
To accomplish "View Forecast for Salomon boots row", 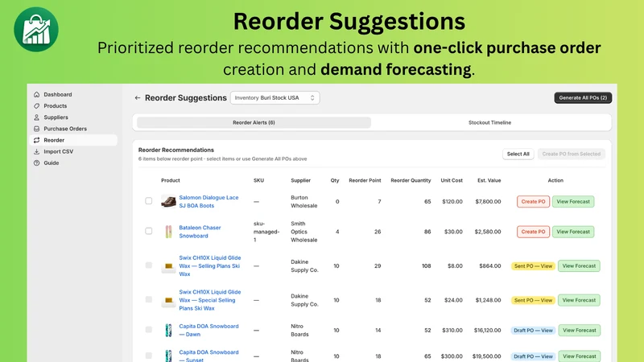I will pos(573,202).
